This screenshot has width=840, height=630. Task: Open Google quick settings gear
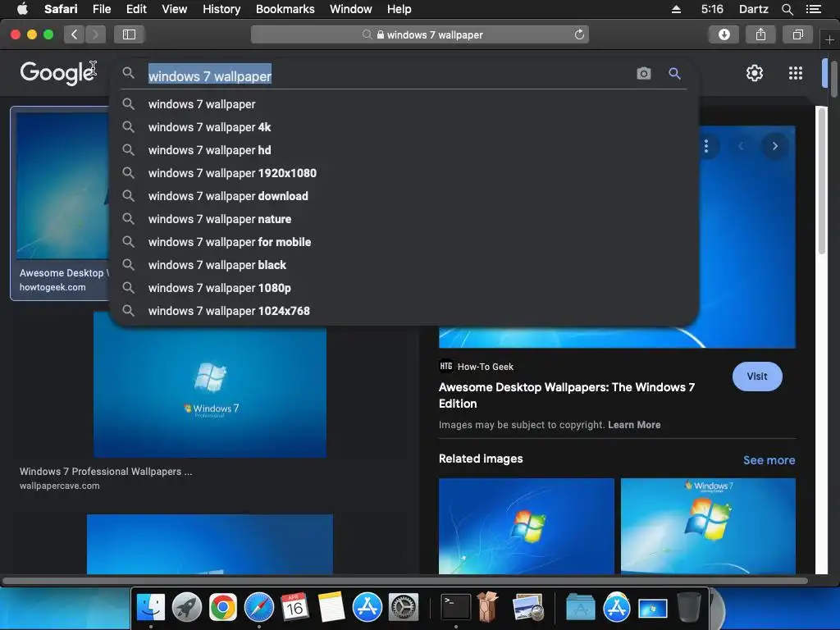coord(755,73)
